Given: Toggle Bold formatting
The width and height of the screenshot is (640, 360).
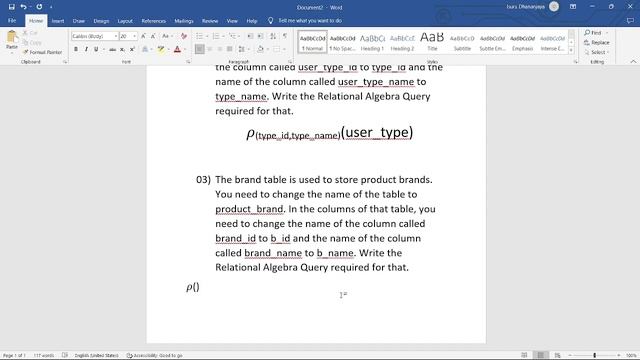Looking at the screenshot, I should 76,49.
